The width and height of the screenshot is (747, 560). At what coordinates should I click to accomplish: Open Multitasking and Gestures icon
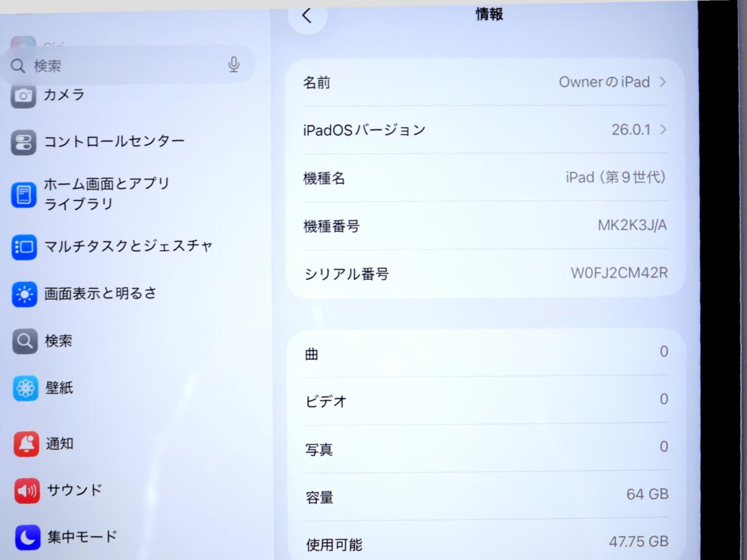click(24, 247)
